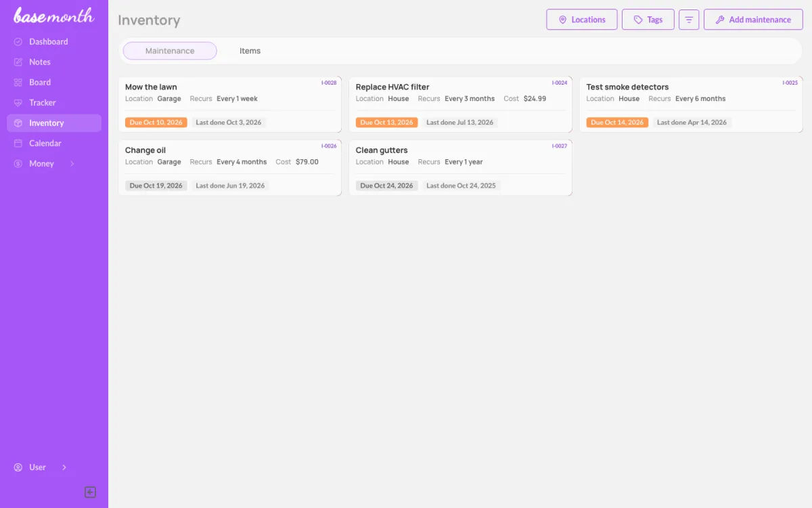Open the Replace HVAC filter task
812x508 pixels.
(460, 104)
